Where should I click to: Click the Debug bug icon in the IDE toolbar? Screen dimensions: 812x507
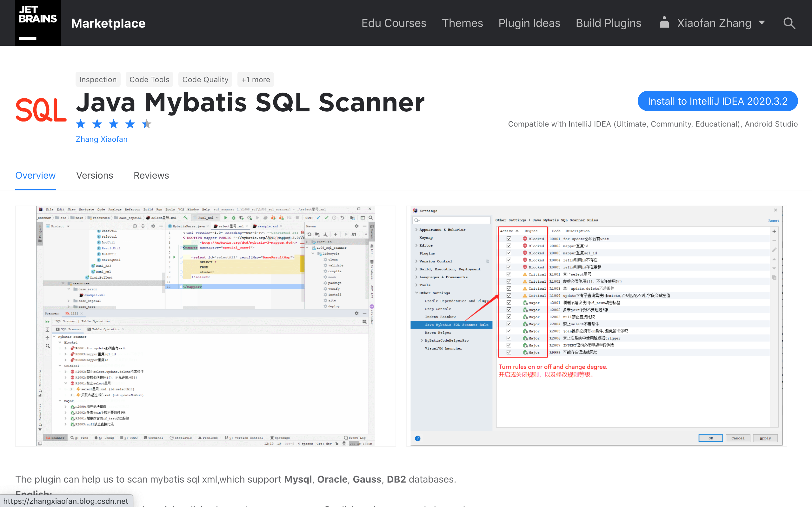click(x=234, y=218)
